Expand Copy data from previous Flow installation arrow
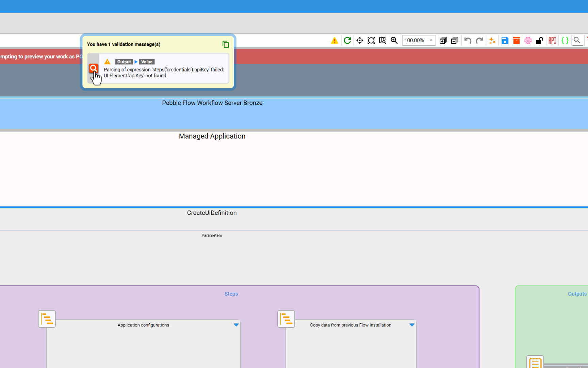Viewport: 588px width, 368px height. (412, 325)
